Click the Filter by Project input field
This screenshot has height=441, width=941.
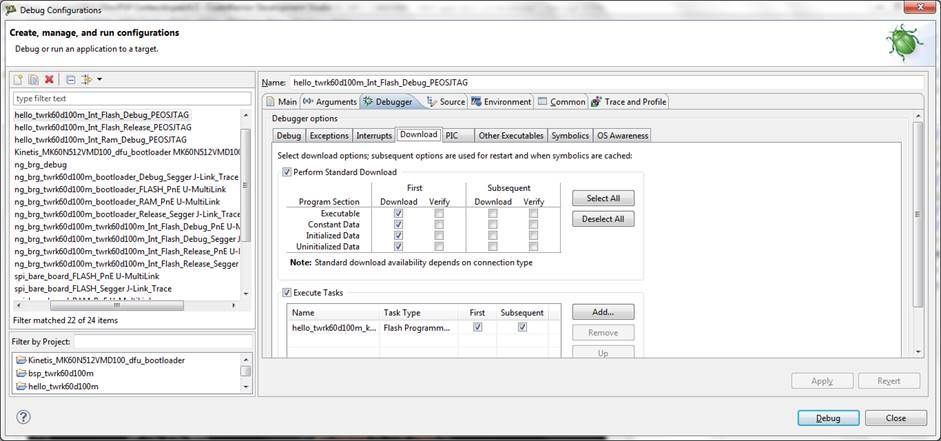pos(162,341)
